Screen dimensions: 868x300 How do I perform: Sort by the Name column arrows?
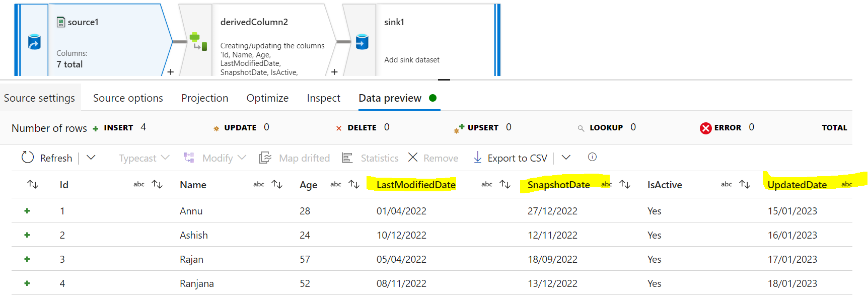pos(277,184)
